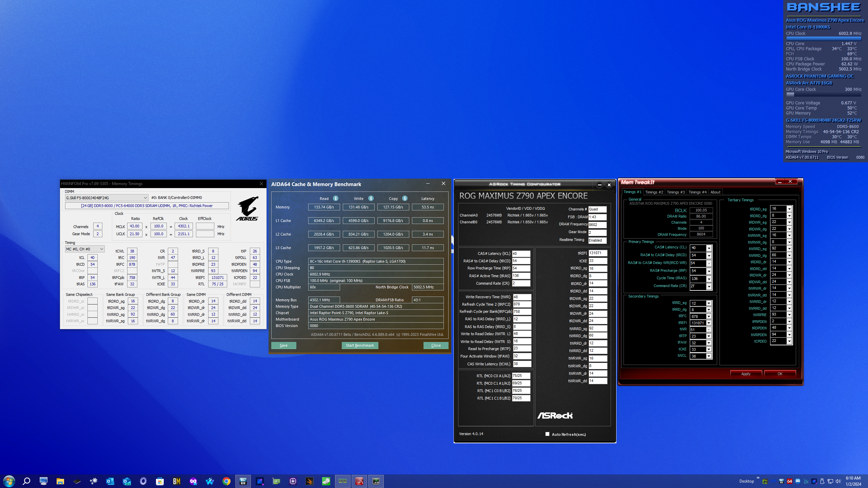Viewport: 868px width, 488px height.
Task: Open RAS# to CAS# Delay (tRCD) dropdown
Action: pos(709,256)
